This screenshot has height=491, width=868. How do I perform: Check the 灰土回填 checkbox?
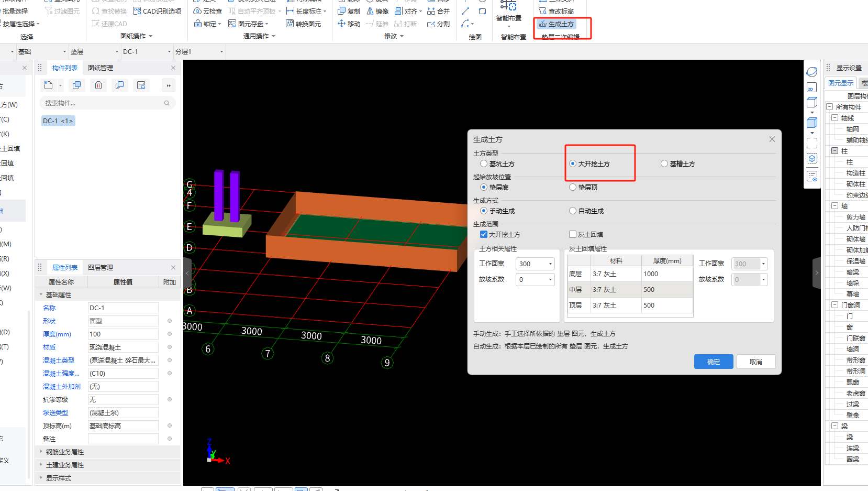tap(573, 235)
